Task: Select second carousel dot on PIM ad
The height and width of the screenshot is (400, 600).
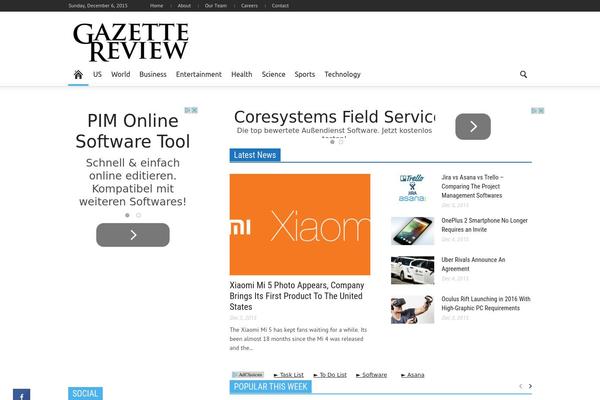Action: click(137, 215)
